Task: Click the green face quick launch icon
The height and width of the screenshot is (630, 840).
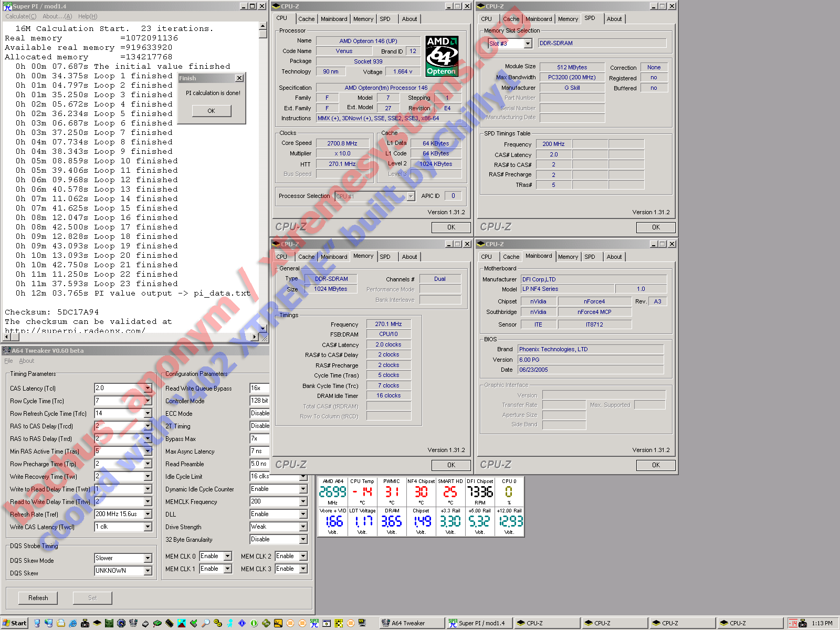Action: [109, 623]
